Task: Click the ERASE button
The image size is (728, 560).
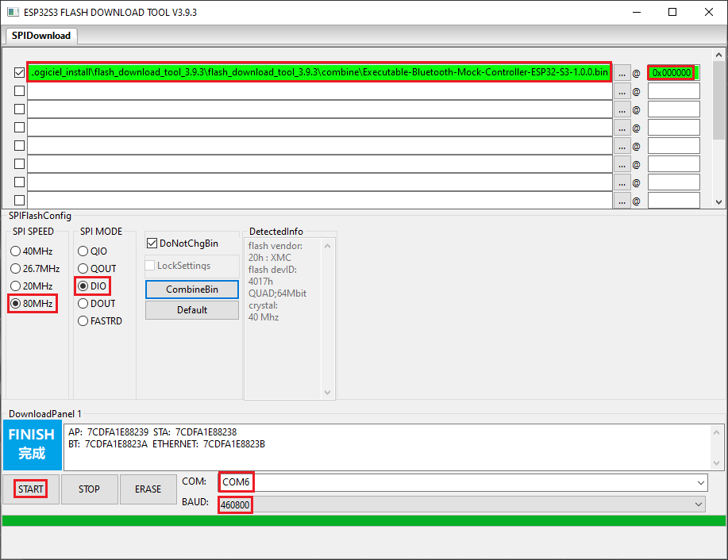Action: (148, 489)
